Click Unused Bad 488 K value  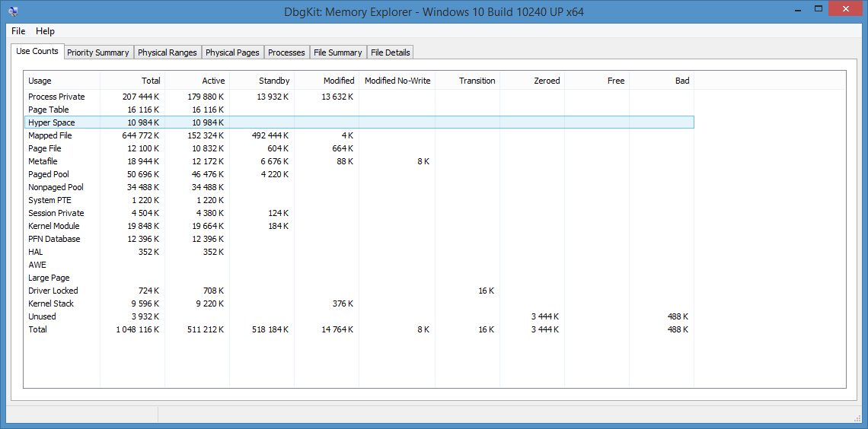(x=678, y=316)
